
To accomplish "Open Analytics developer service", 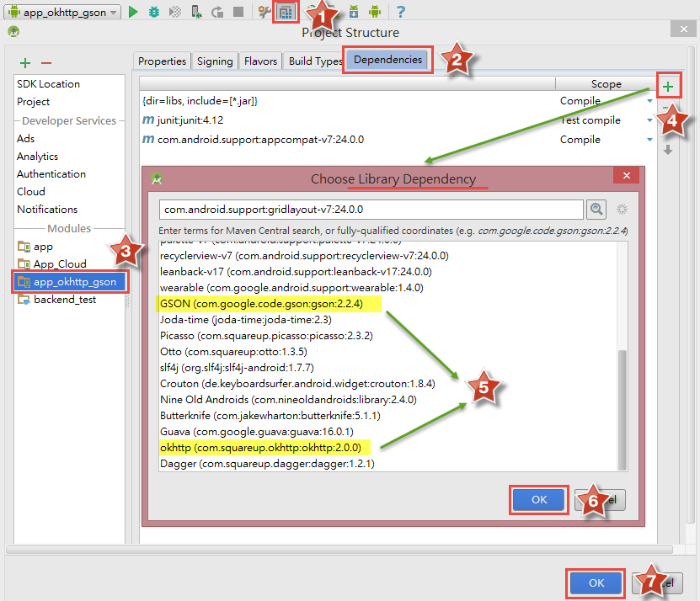I will [38, 157].
